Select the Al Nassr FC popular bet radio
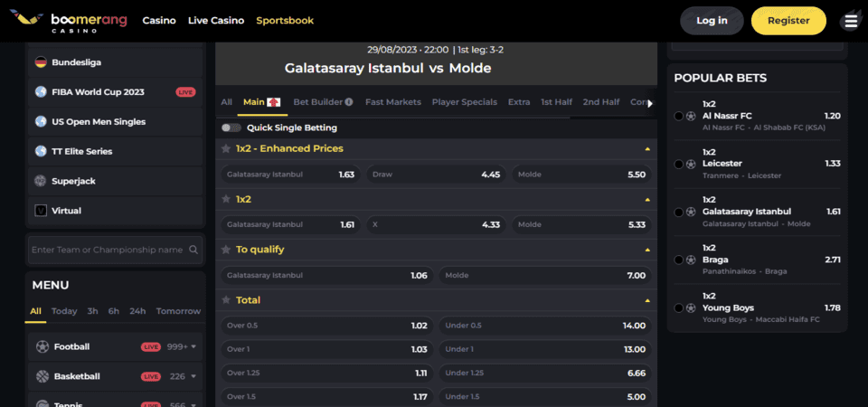Image resolution: width=868 pixels, height=407 pixels. pos(678,117)
